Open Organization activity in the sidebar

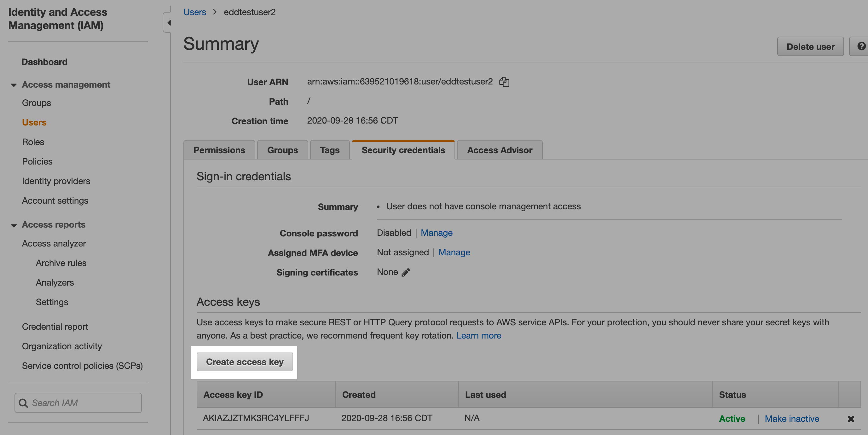coord(62,346)
